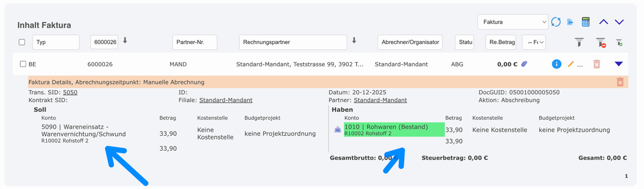Click Aktion: Abschreibung text
644x189 pixels.
coord(510,100)
